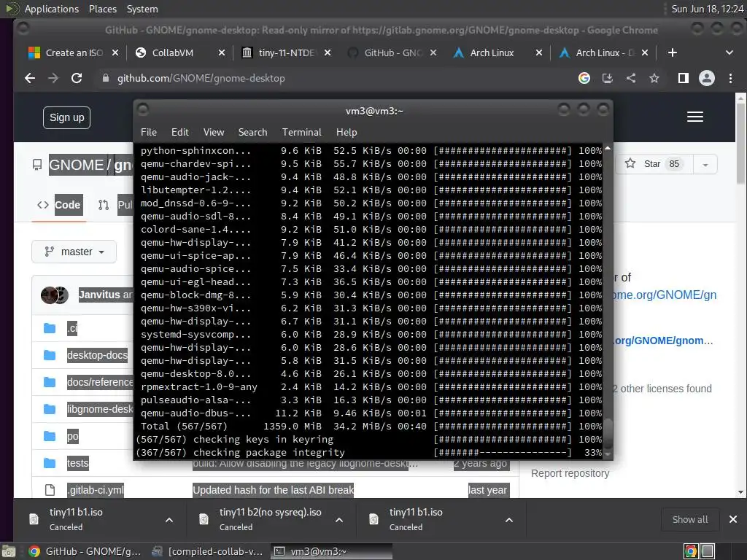Viewport: 747px width, 560px height.
Task: Click Show all downloads button
Action: tap(690, 519)
